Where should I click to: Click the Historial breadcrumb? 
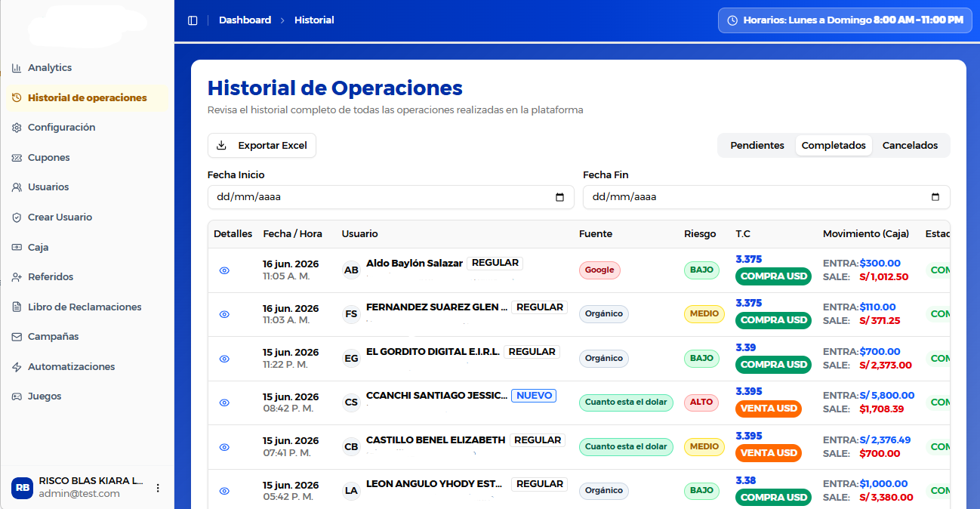coord(314,20)
